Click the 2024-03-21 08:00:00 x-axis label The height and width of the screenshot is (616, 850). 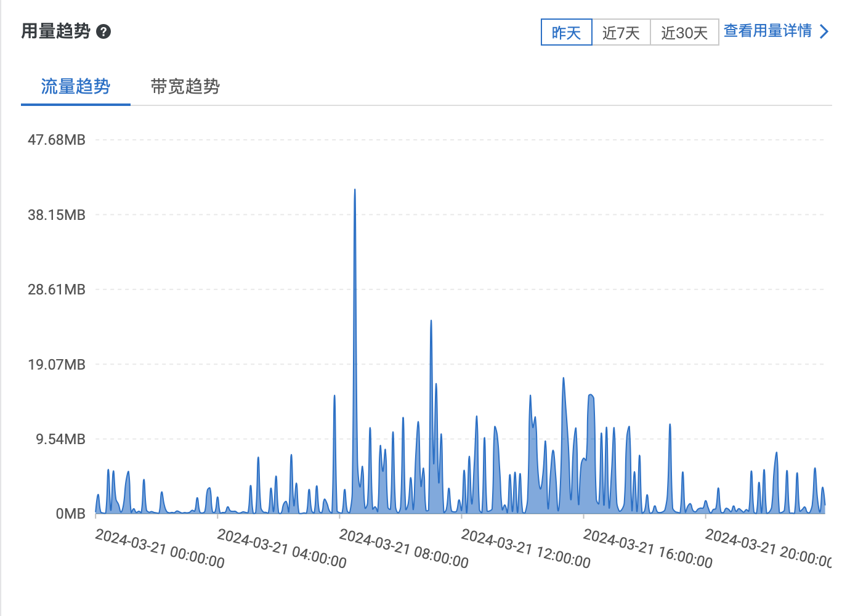pos(403,548)
